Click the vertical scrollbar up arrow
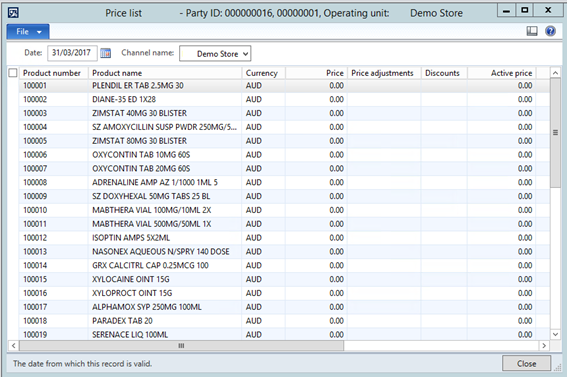 tap(555, 73)
